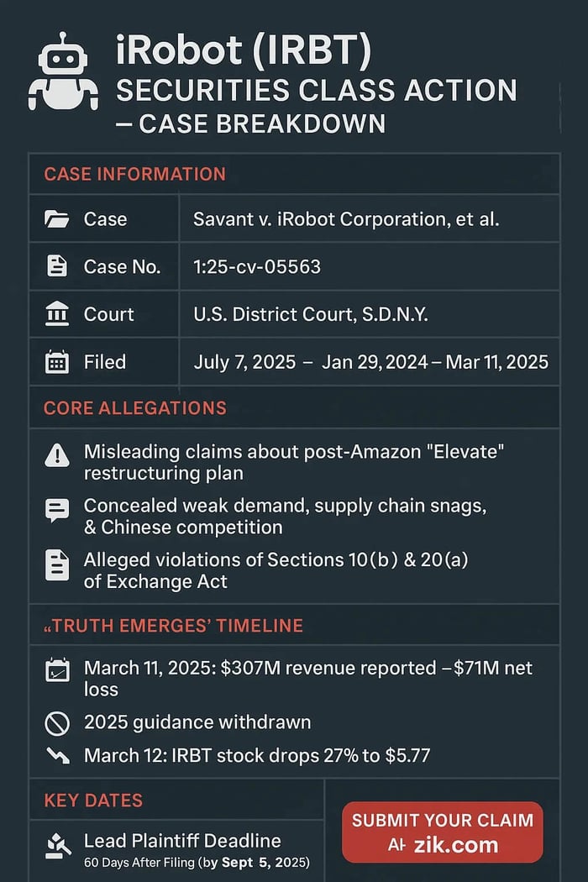Select the Case Information section header
The image size is (588, 882).
pos(134,175)
